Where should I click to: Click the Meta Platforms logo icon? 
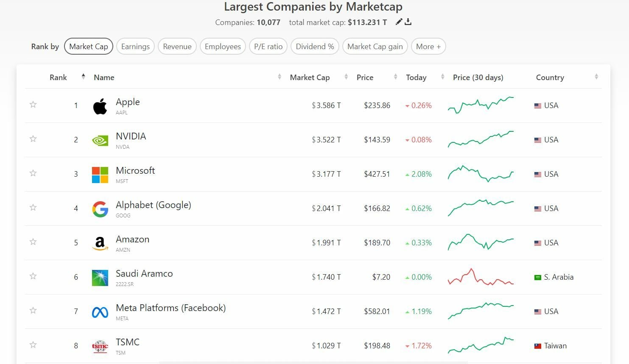pos(100,312)
